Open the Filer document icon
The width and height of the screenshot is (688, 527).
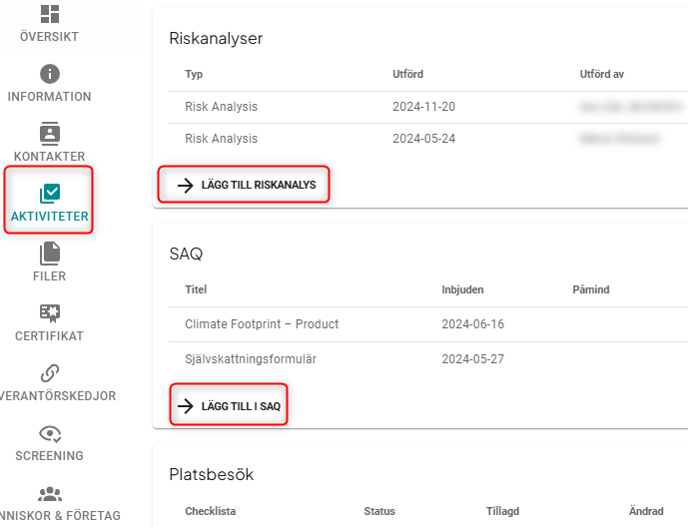pos(49,254)
